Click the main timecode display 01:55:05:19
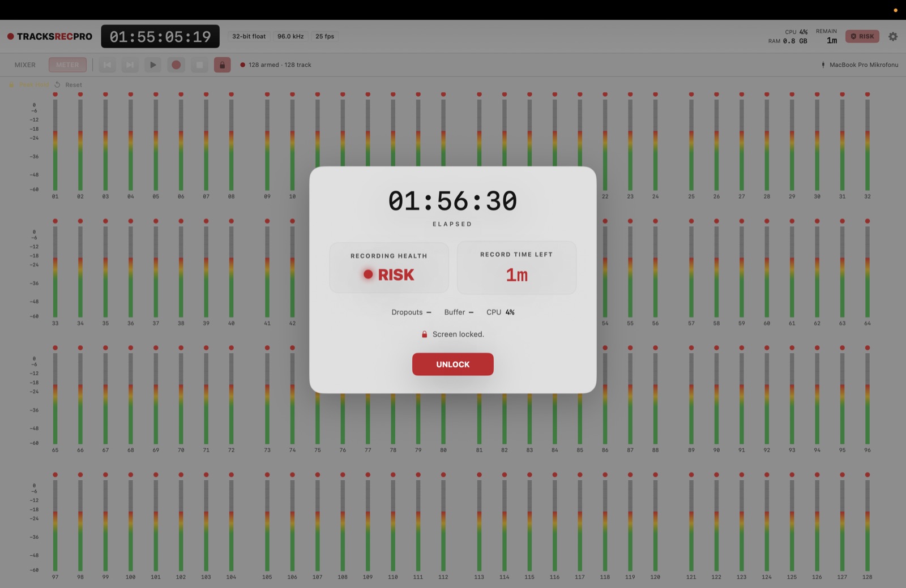Viewport: 906px width, 588px height. tap(160, 36)
